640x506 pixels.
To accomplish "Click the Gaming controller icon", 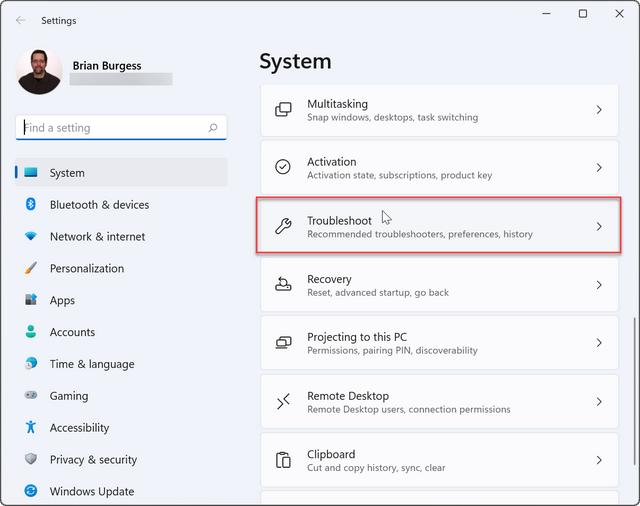I will coord(31,395).
